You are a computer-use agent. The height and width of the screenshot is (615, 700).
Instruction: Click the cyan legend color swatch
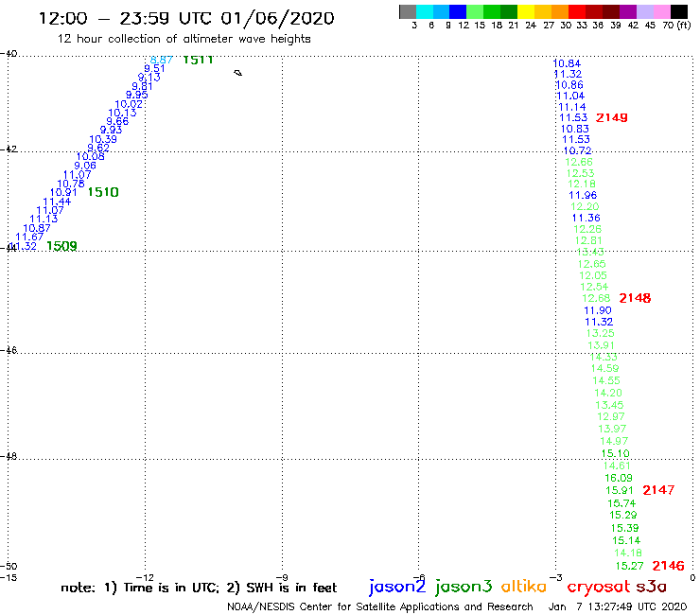(425, 11)
